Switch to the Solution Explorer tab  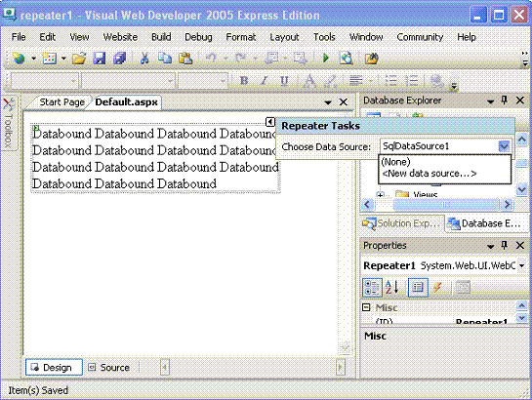(402, 223)
